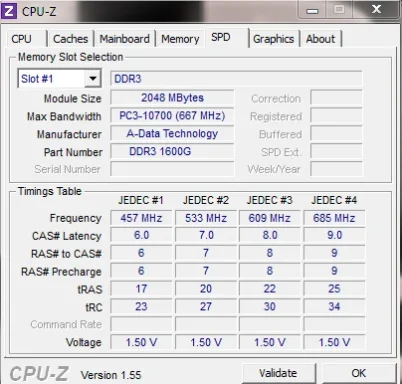The width and height of the screenshot is (402, 384).
Task: Click the JEDEC #1 Command Rate empty field
Action: [141, 324]
